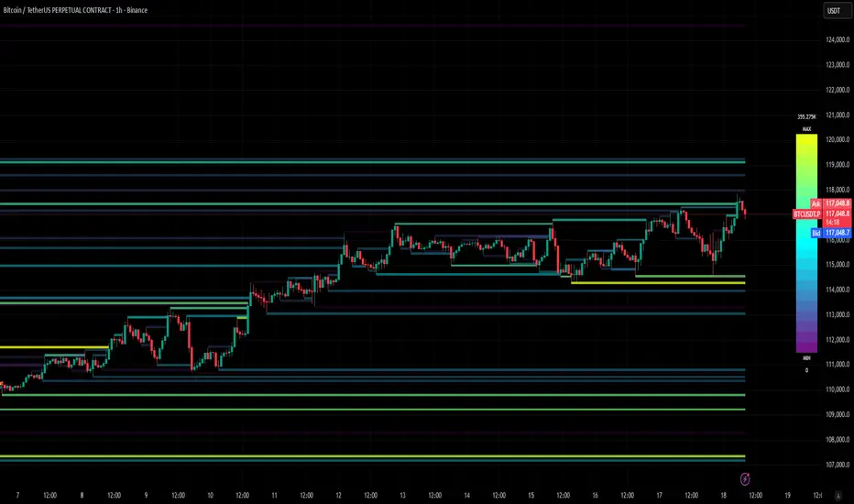
Task: Click the 123,000.0 price axis label
Action: (838, 65)
